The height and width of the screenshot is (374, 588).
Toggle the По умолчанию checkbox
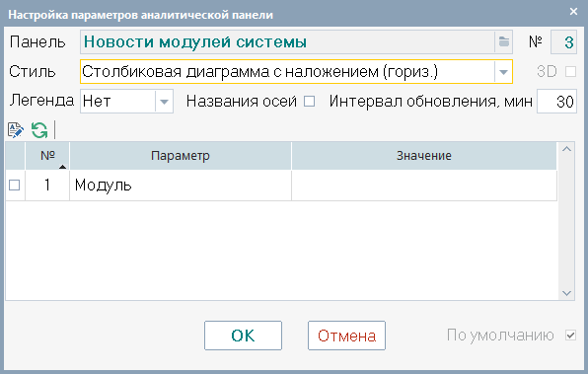click(570, 335)
